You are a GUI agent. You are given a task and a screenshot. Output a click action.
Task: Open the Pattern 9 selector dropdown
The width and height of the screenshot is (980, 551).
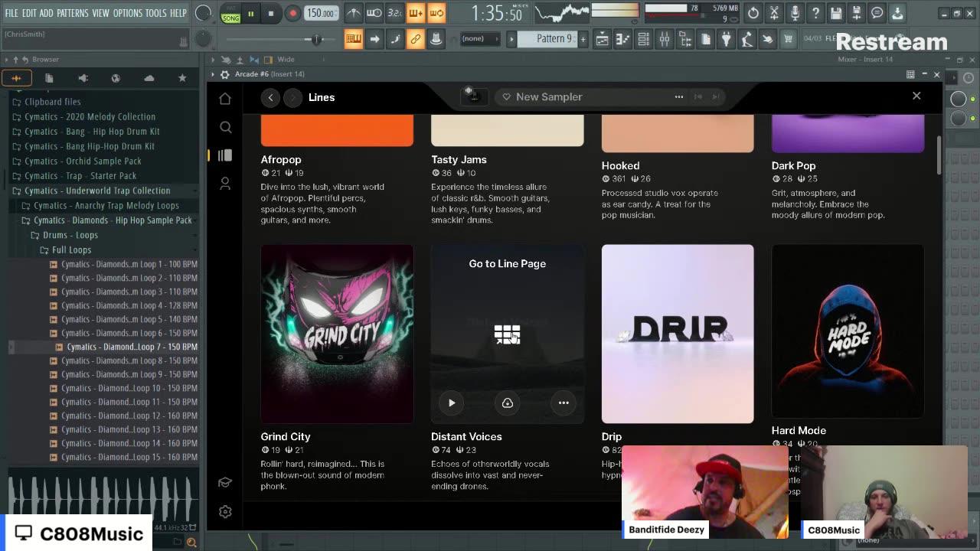coord(548,38)
